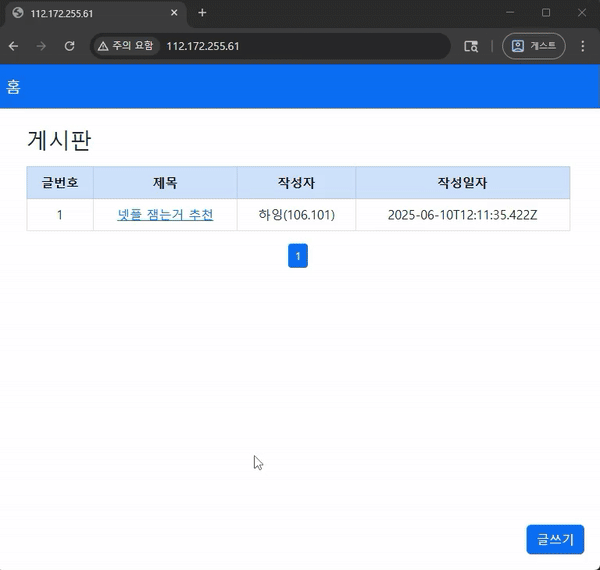The image size is (600, 570).
Task: Click the 작성일자 column header
Action: (463, 182)
